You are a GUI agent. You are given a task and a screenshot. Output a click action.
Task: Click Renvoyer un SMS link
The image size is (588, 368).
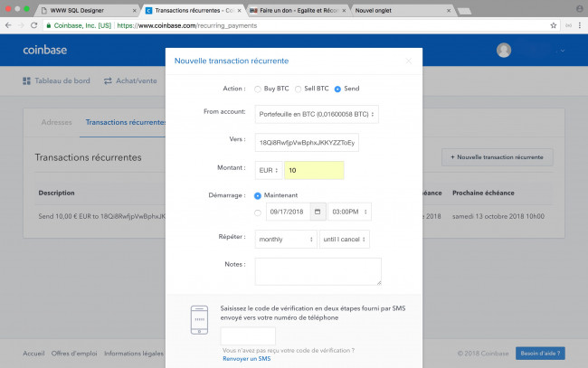click(246, 359)
